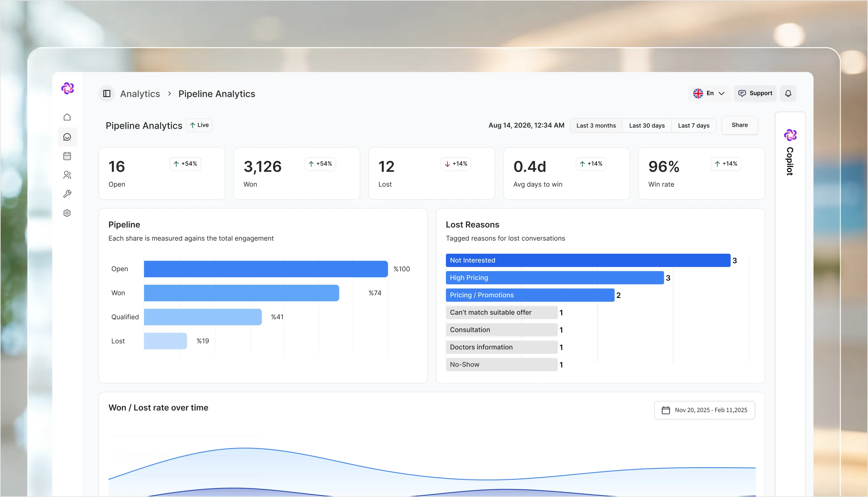The width and height of the screenshot is (868, 497).
Task: Open the Settings gear sidebar icon
Action: pos(67,213)
